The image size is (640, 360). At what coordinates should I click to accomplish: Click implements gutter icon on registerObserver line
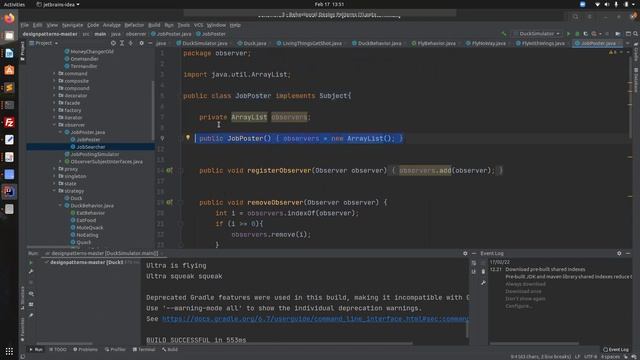(x=169, y=170)
